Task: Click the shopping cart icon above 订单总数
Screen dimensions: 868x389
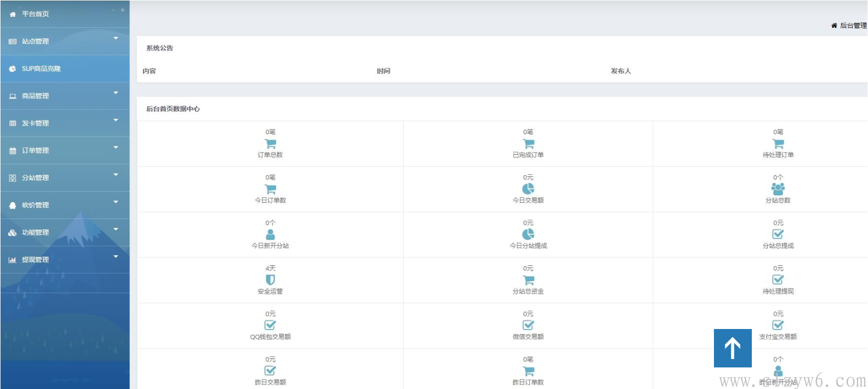Action: pos(270,144)
